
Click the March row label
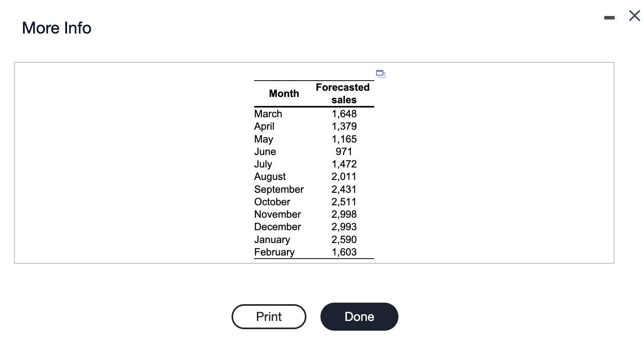point(268,114)
